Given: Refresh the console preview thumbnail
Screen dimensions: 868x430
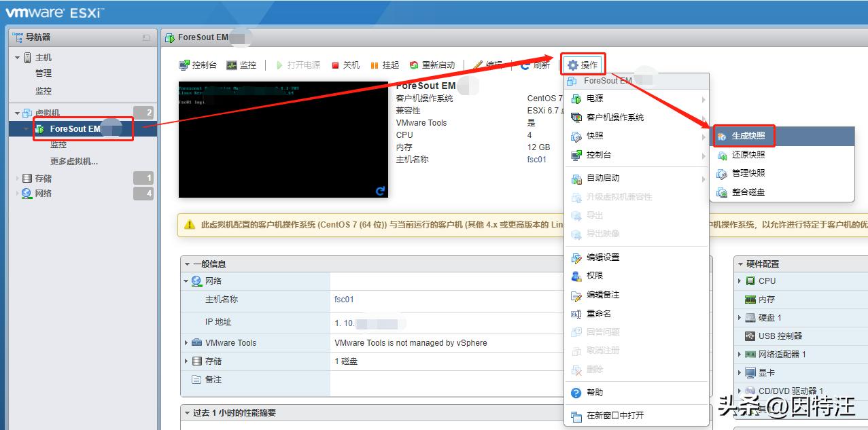Looking at the screenshot, I should 379,192.
